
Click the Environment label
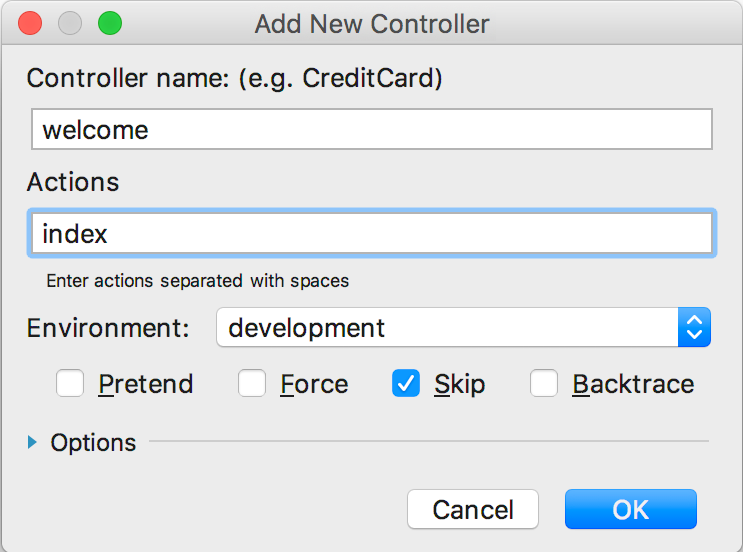(108, 328)
